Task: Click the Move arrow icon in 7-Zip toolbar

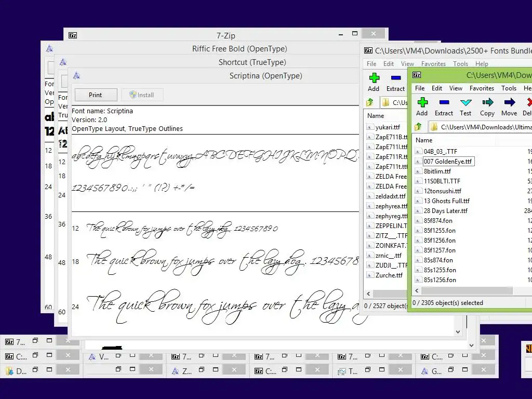Action: 510,102
